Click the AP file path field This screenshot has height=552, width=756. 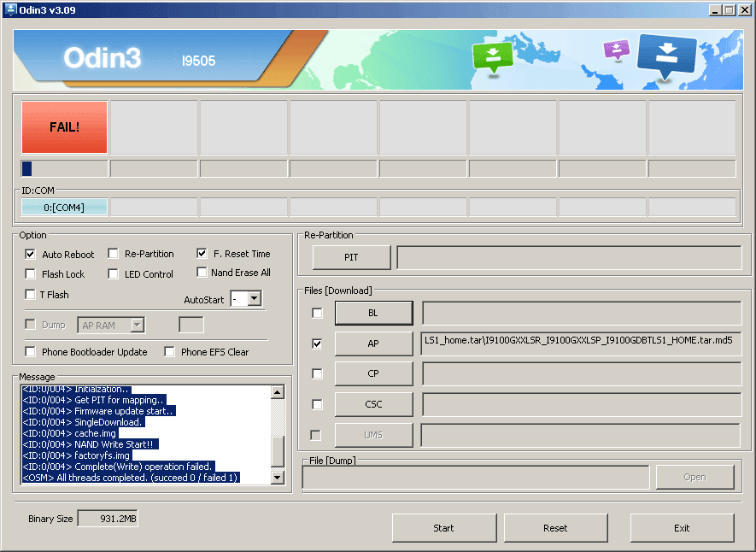(582, 344)
